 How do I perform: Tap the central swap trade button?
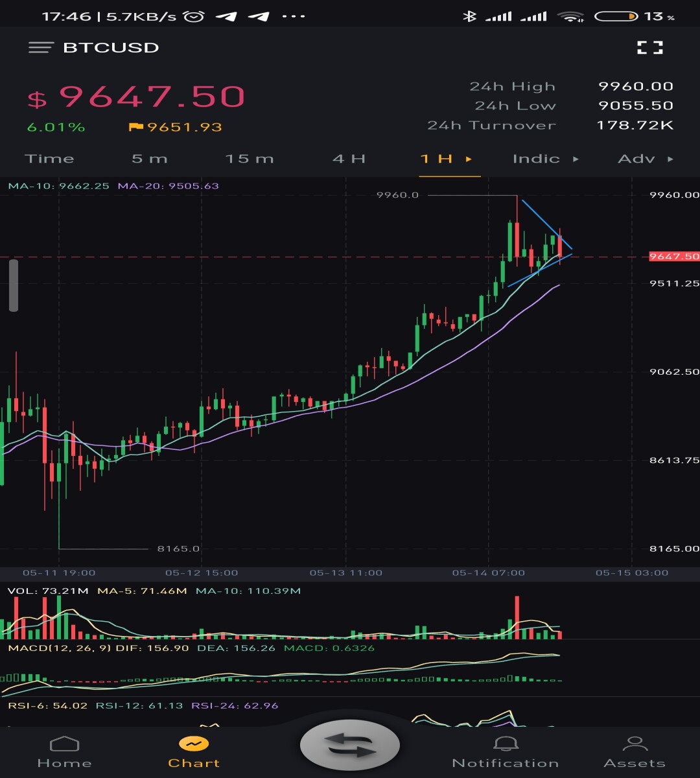[350, 746]
